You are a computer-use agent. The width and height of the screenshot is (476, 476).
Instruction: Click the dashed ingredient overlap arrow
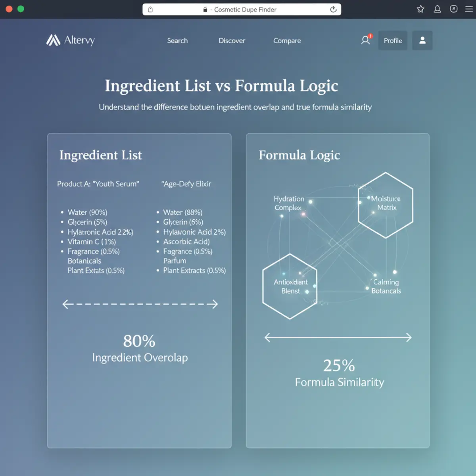140,304
